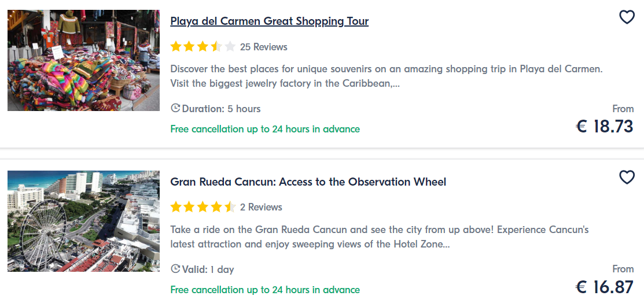Click the shopping tour description paragraph
644x303 pixels.
[x=386, y=76]
